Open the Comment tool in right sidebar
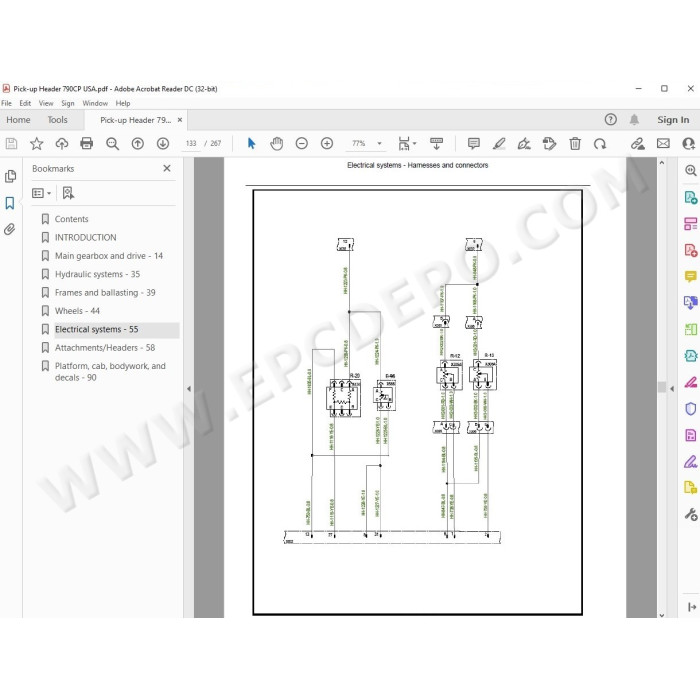 [x=690, y=276]
